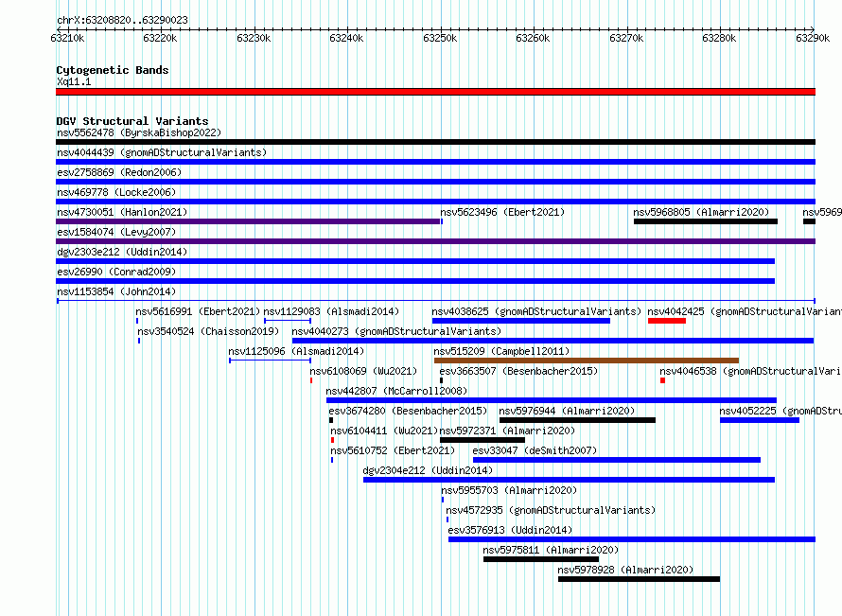The height and width of the screenshot is (616, 842).
Task: Click the nsv4040273 gnomADStructuralVariants label
Action: [396, 331]
